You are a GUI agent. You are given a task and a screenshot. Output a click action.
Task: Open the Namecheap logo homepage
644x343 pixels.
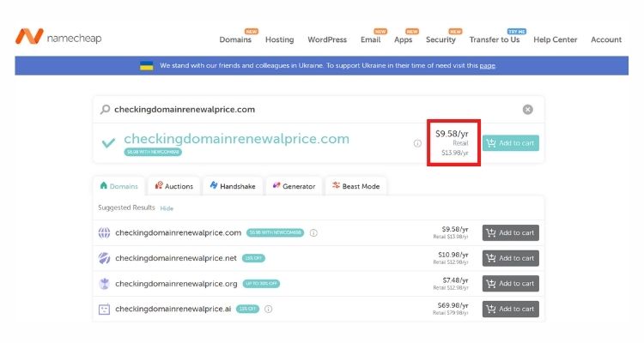(x=58, y=37)
